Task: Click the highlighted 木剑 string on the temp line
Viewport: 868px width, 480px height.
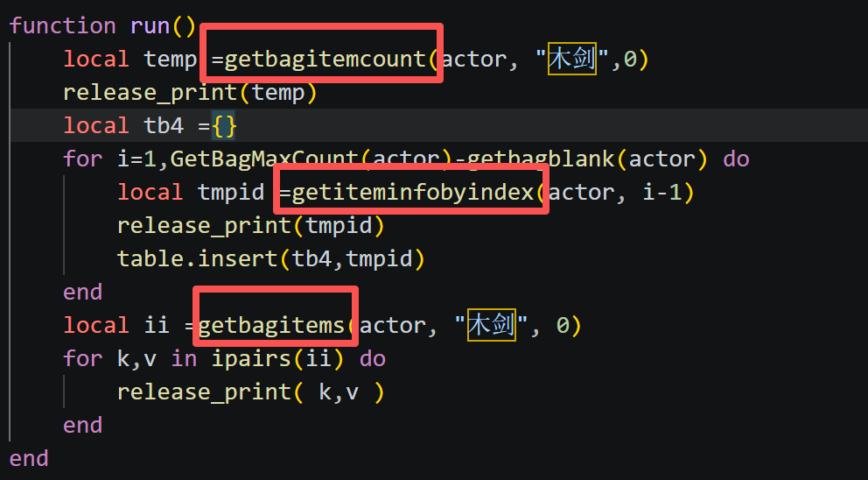Action: click(572, 58)
